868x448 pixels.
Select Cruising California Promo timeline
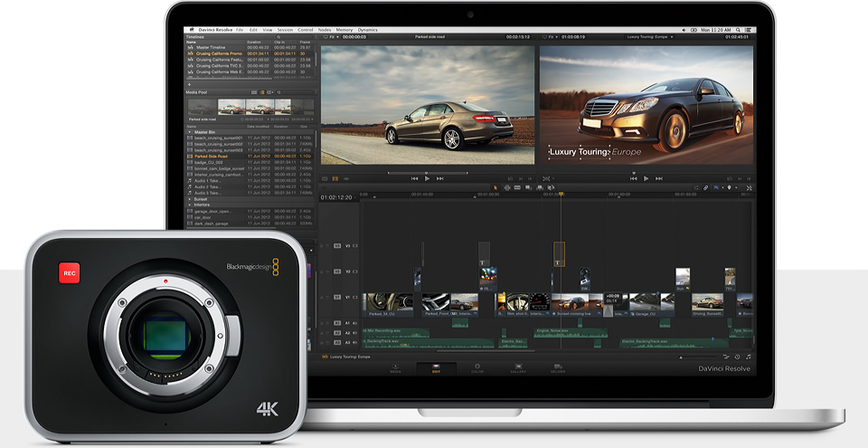pos(250,53)
